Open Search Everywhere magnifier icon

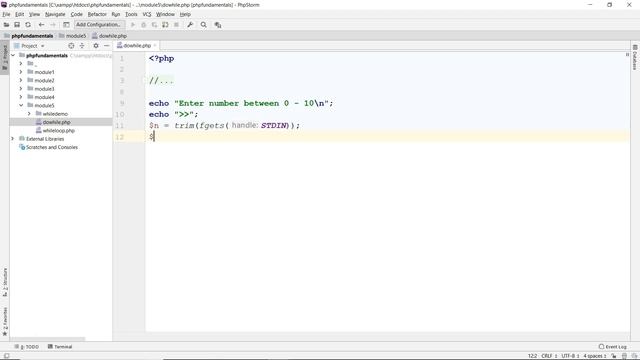[x=203, y=25]
